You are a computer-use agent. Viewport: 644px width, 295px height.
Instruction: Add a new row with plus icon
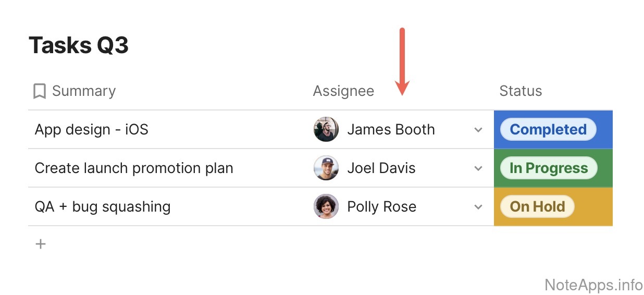(41, 244)
